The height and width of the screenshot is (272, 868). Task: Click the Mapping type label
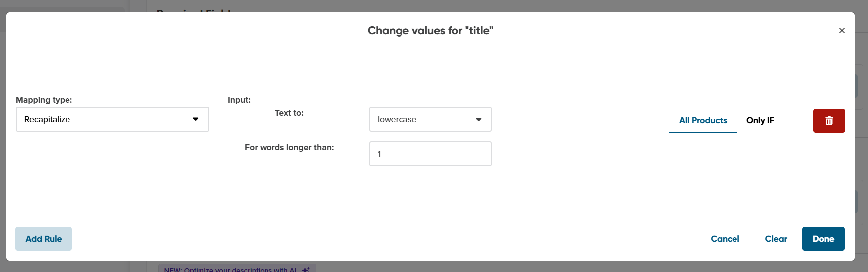click(44, 100)
